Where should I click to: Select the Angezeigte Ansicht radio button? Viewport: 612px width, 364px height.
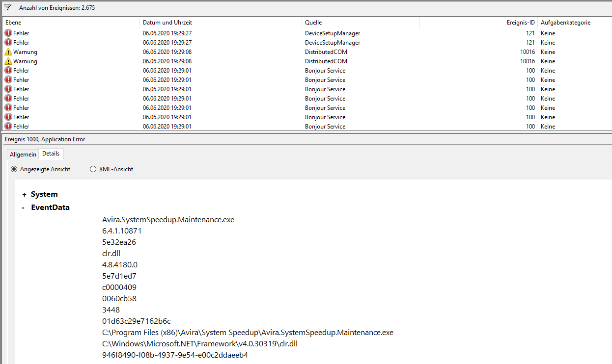pos(14,169)
